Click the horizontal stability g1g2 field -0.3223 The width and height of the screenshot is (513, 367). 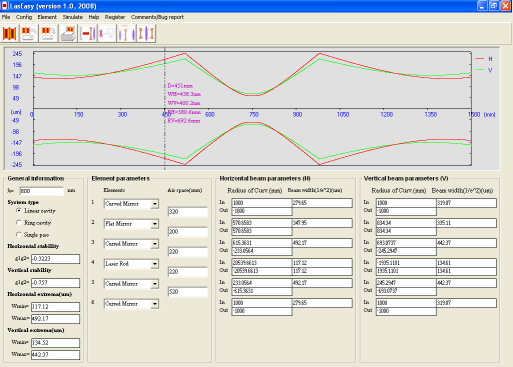pyautogui.click(x=55, y=259)
